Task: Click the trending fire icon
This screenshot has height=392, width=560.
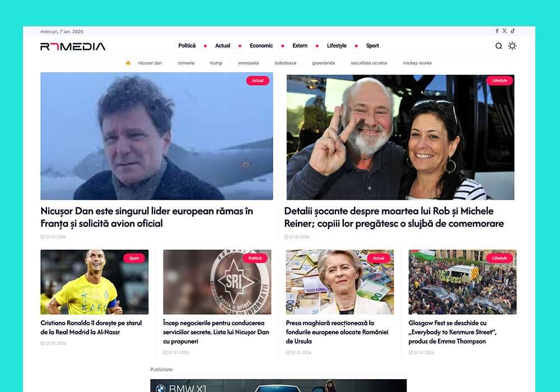Action: [x=128, y=63]
